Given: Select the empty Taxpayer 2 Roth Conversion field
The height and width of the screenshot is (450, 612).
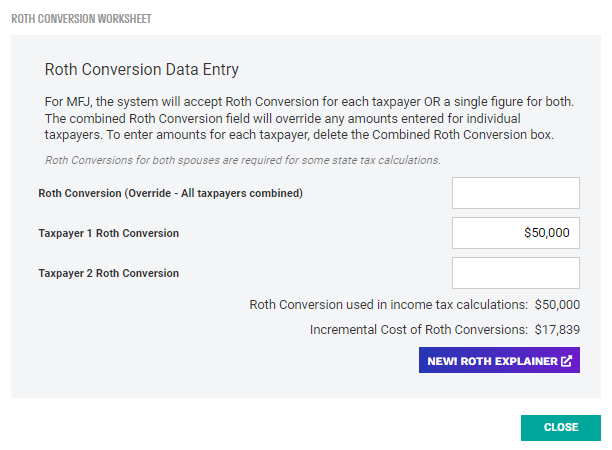Looking at the screenshot, I should click(515, 273).
